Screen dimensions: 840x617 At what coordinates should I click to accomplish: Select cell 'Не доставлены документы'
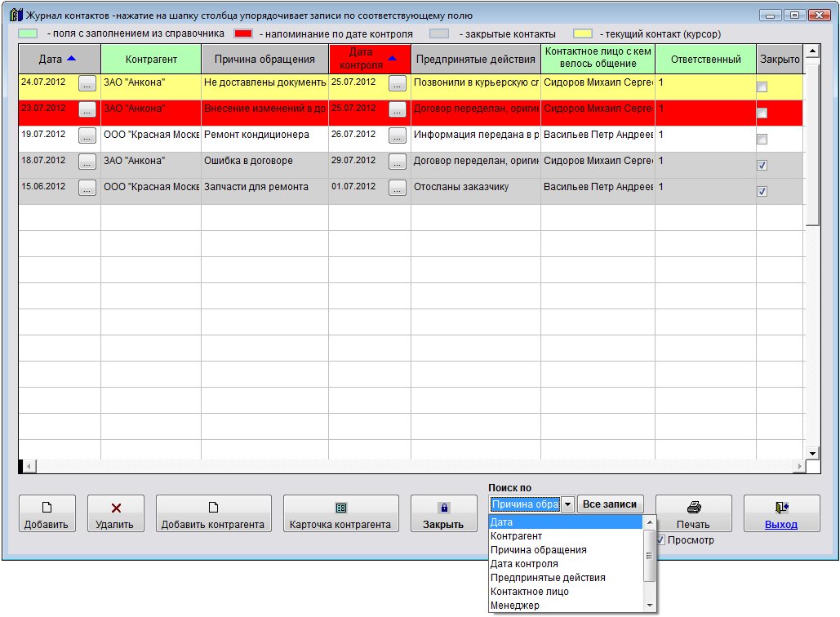(264, 87)
